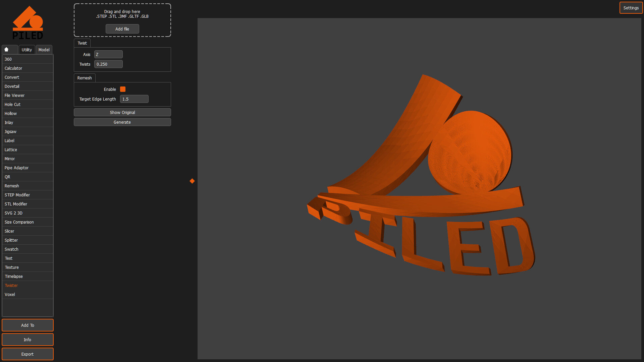Click the PILED logo
This screenshot has width=644, height=362.
(28, 23)
